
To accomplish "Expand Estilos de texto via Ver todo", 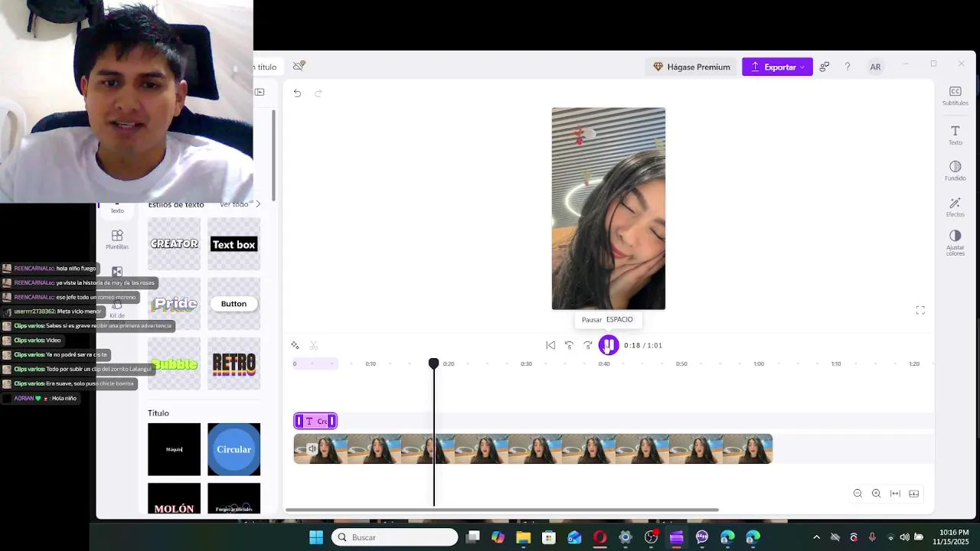I will pos(240,204).
